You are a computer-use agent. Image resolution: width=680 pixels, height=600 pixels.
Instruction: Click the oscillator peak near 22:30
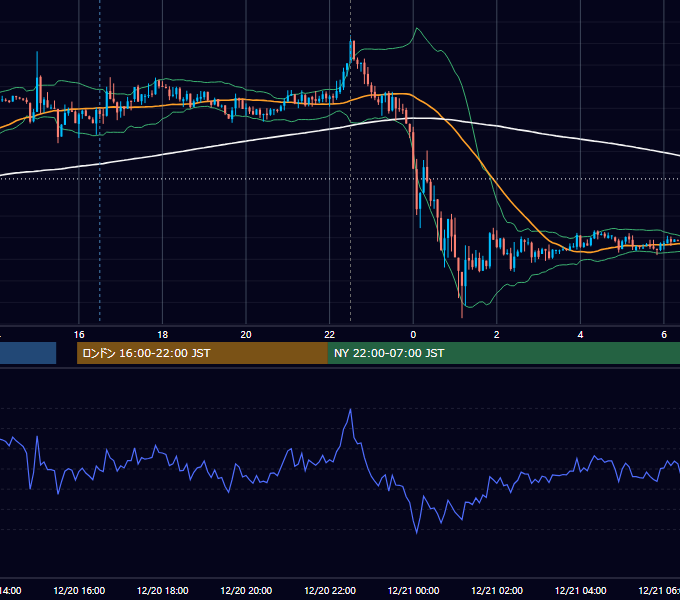click(x=350, y=410)
